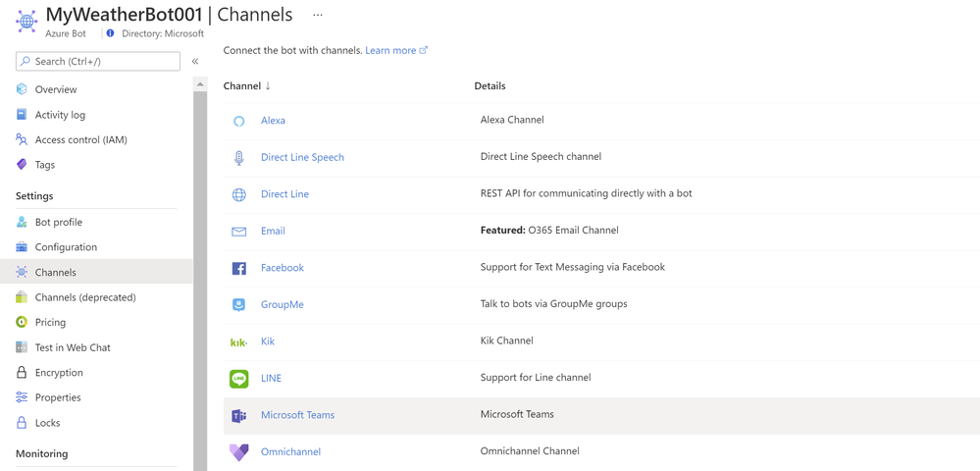Open the Direct Line channel link
980x471 pixels.
pyautogui.click(x=285, y=194)
